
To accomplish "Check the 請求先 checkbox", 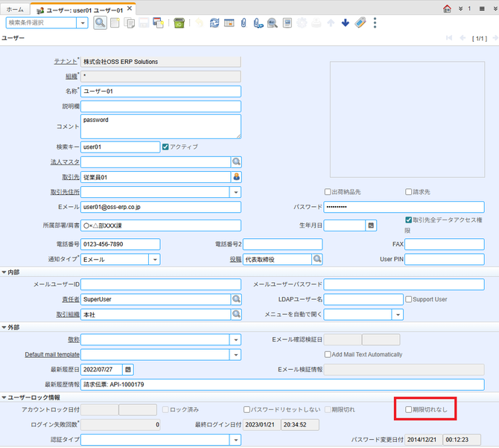I will point(408,192).
